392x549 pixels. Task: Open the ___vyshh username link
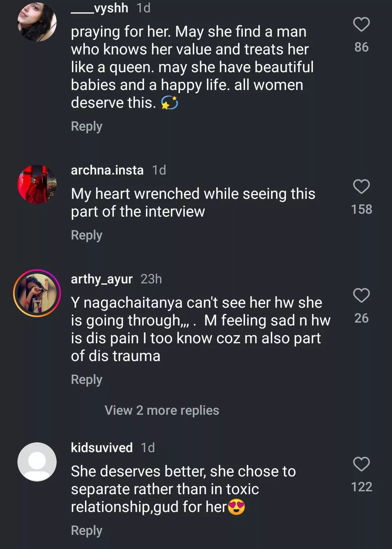click(99, 8)
